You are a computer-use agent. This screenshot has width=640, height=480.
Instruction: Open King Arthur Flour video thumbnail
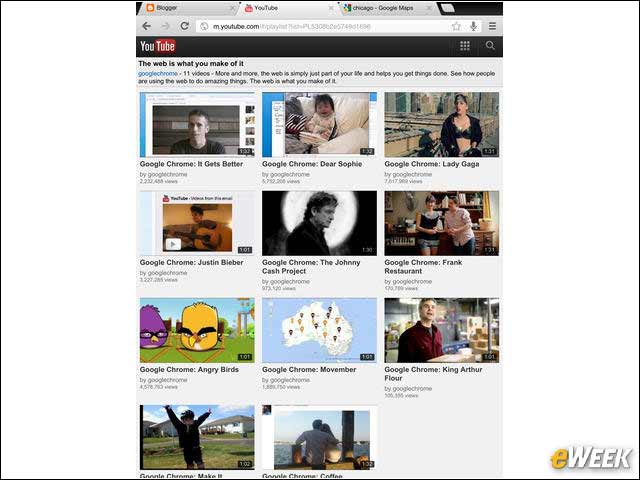point(442,330)
